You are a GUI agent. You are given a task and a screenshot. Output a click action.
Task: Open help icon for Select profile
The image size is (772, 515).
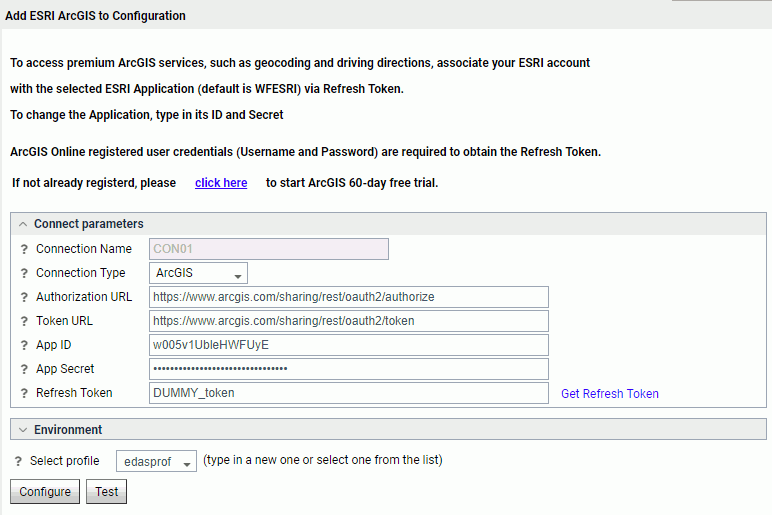[18, 461]
